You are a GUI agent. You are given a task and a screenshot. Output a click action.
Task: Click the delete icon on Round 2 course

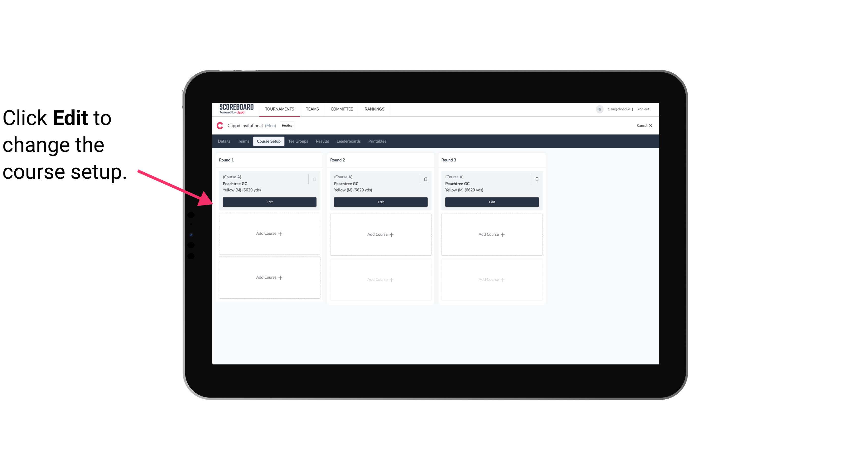tap(425, 179)
